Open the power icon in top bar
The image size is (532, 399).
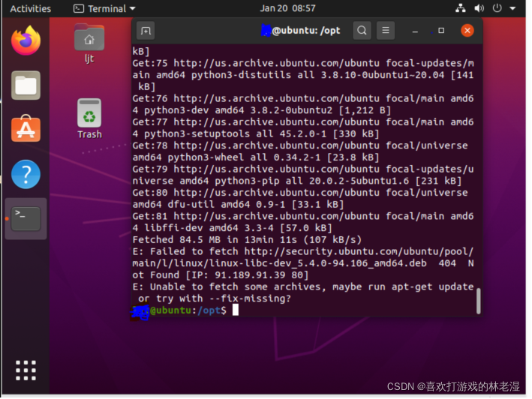pyautogui.click(x=497, y=8)
